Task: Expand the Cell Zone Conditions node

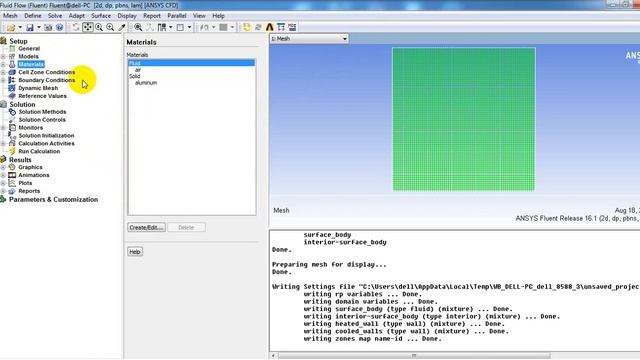Action: pos(3,72)
